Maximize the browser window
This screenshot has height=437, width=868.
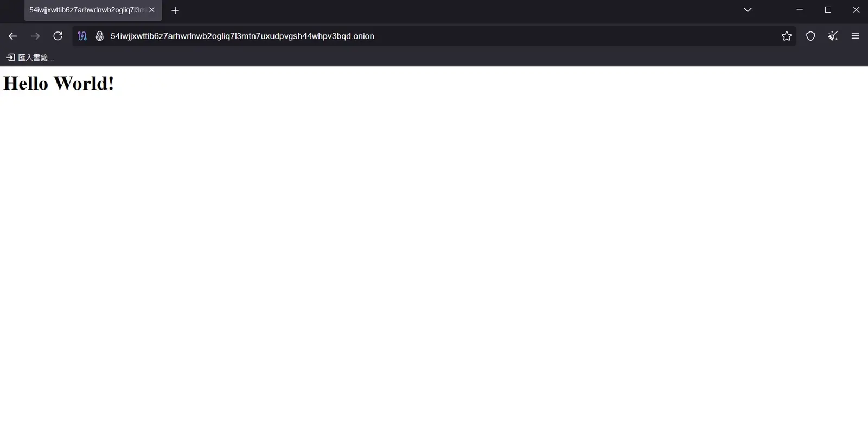(828, 10)
